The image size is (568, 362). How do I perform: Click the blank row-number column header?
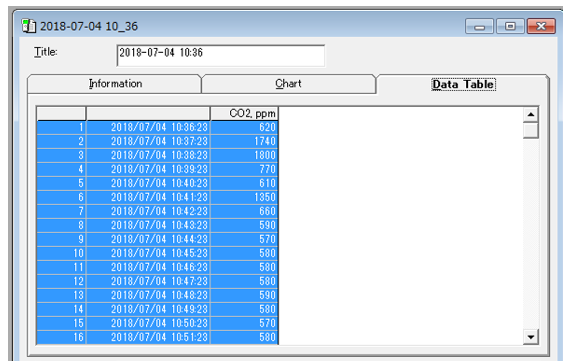pyautogui.click(x=61, y=114)
